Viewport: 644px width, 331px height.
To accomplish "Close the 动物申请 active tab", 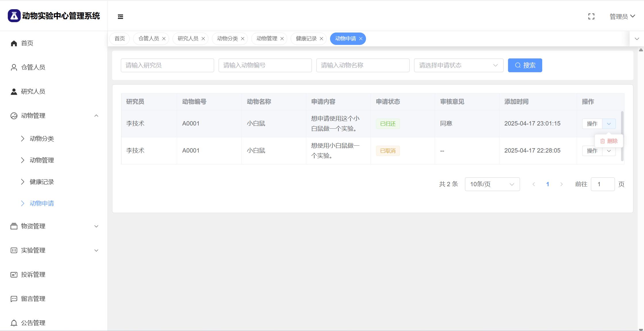I will [x=361, y=39].
